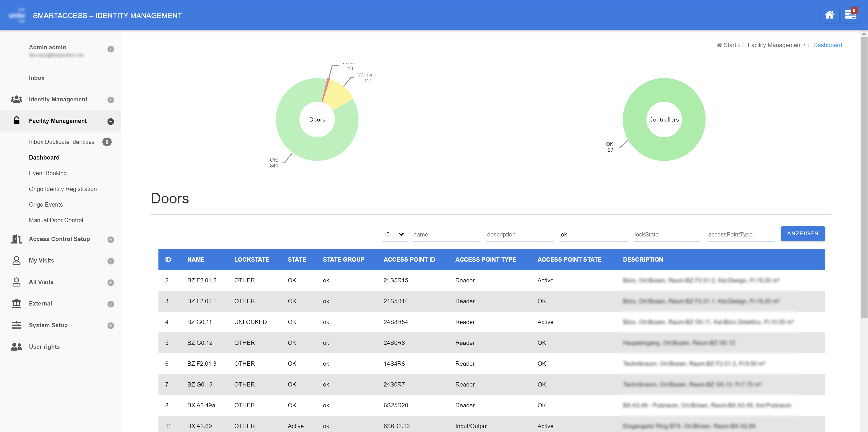Open Manual Door Control menu item

coord(56,220)
